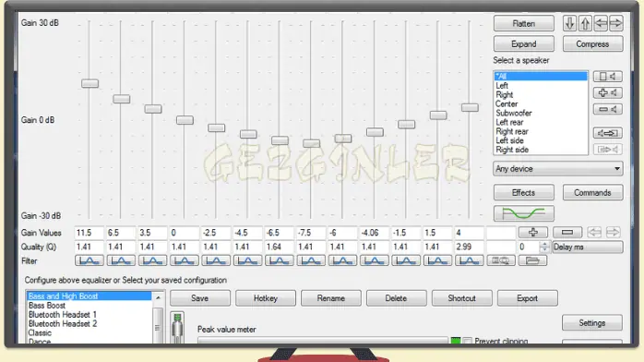Remove a speaker with minus speaker icon

coord(607,109)
